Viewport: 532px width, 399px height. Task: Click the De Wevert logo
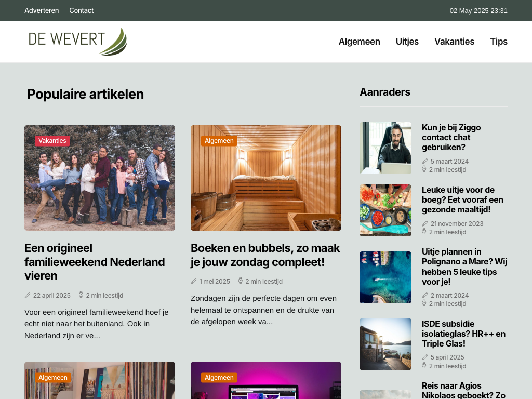point(77,42)
